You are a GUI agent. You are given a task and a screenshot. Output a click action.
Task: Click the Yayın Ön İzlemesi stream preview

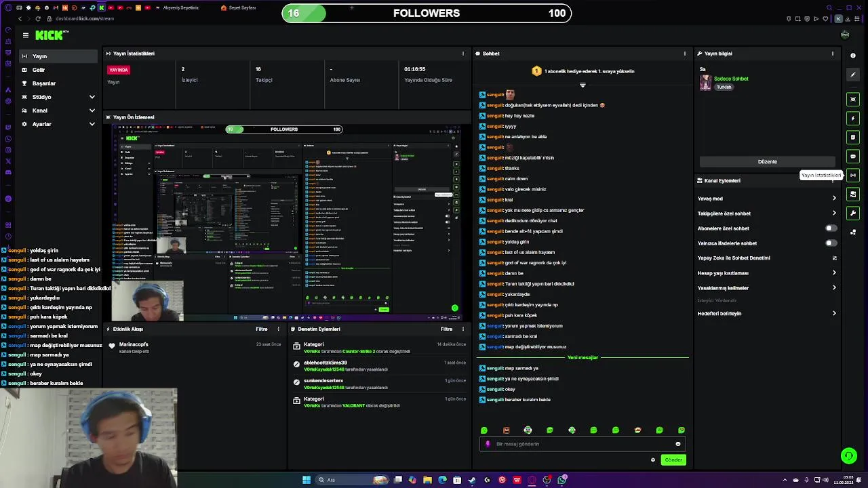(288, 222)
